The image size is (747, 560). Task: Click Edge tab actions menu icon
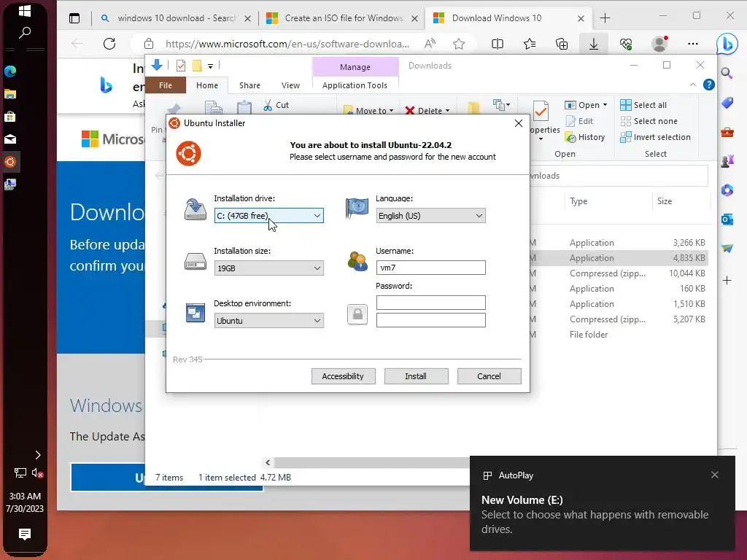(74, 18)
